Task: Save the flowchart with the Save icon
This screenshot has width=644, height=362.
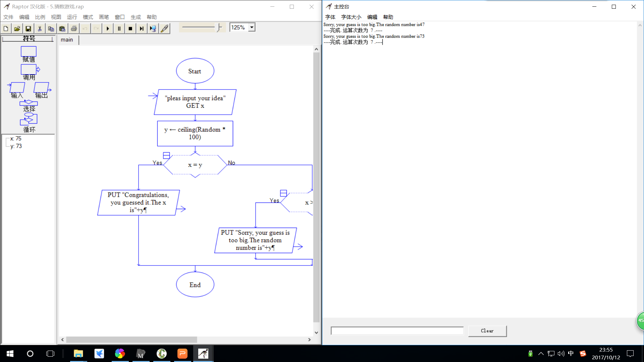Action: (x=29, y=28)
